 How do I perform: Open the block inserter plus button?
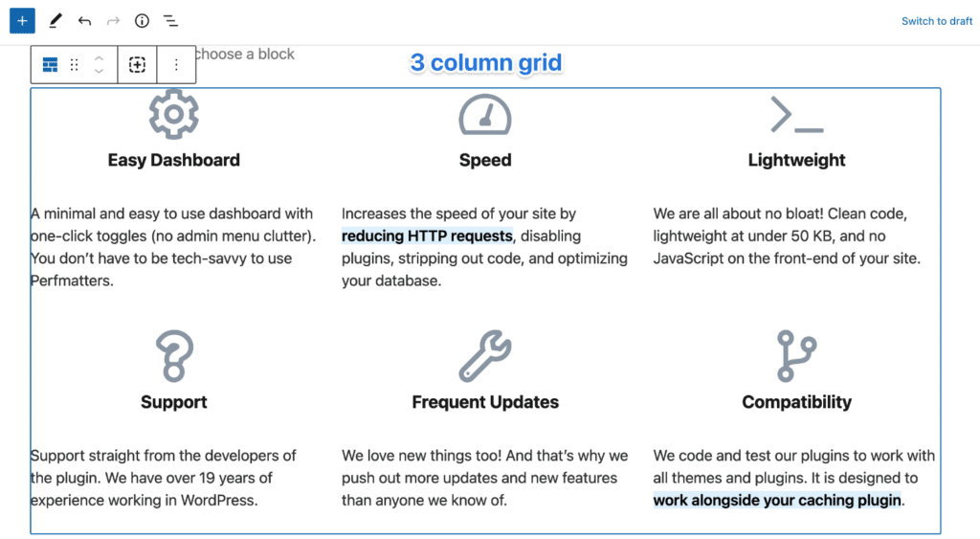[x=22, y=21]
